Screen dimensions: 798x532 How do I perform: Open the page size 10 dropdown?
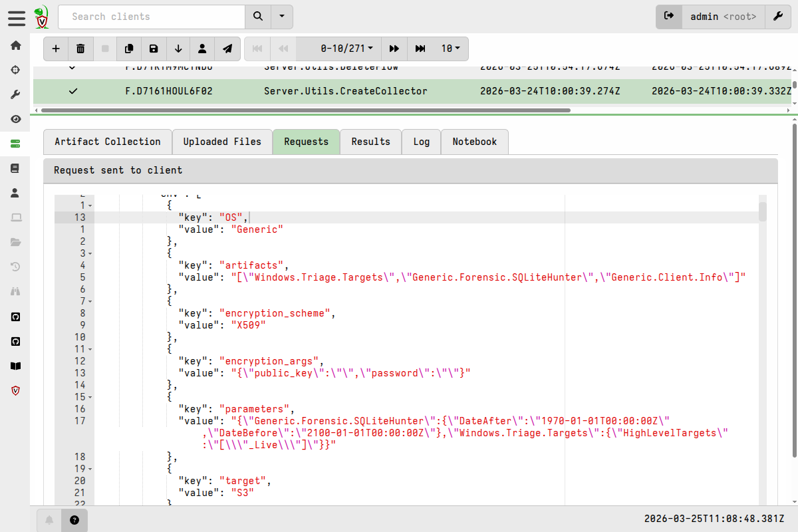point(451,49)
